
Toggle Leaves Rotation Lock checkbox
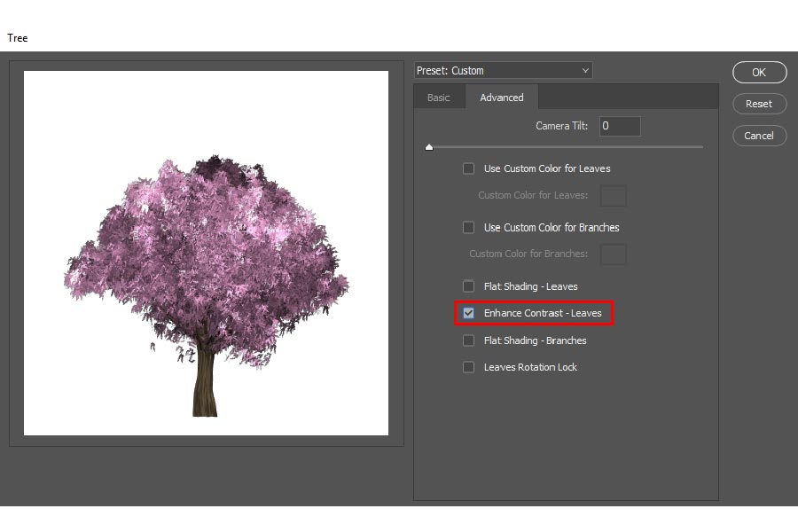coord(468,367)
